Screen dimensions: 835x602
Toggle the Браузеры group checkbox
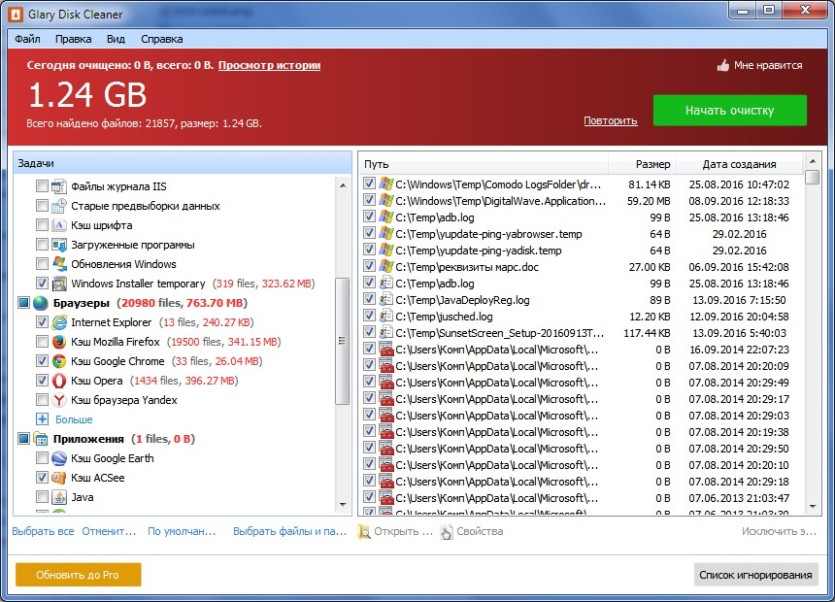click(x=23, y=303)
